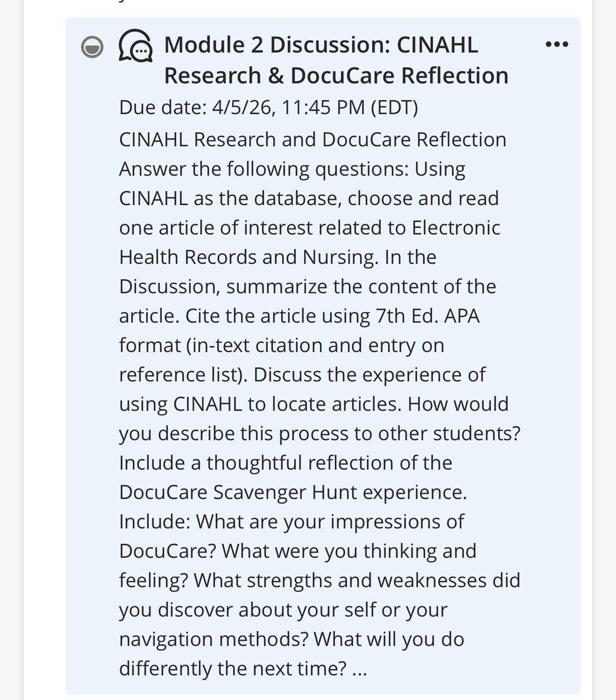
Task: Click 'feeling? What strengths and weaknesses' line
Action: pyautogui.click(x=320, y=580)
